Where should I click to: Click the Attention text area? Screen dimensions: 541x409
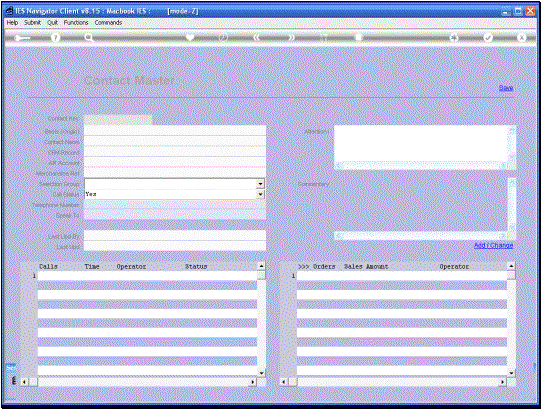tap(421, 144)
